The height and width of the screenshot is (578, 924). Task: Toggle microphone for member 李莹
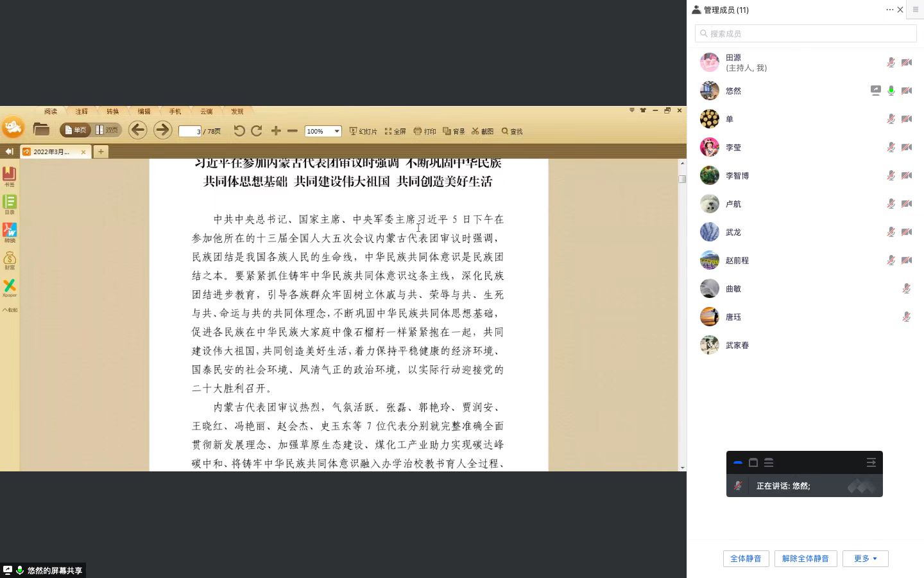(891, 147)
